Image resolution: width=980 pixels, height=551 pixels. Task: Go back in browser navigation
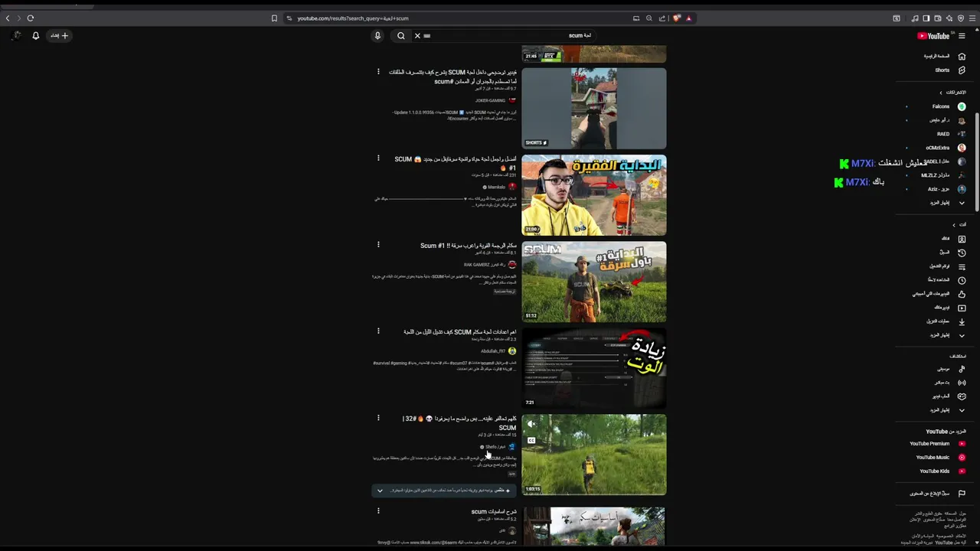(8, 18)
